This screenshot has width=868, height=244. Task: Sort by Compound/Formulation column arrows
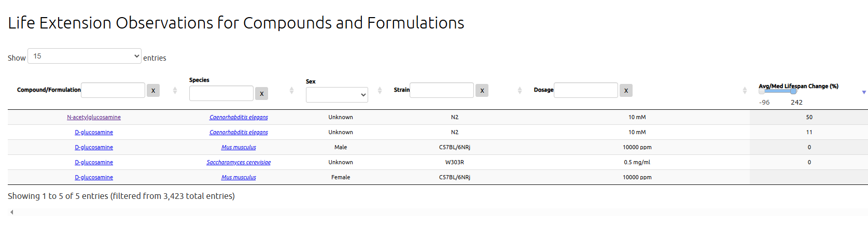click(x=175, y=91)
